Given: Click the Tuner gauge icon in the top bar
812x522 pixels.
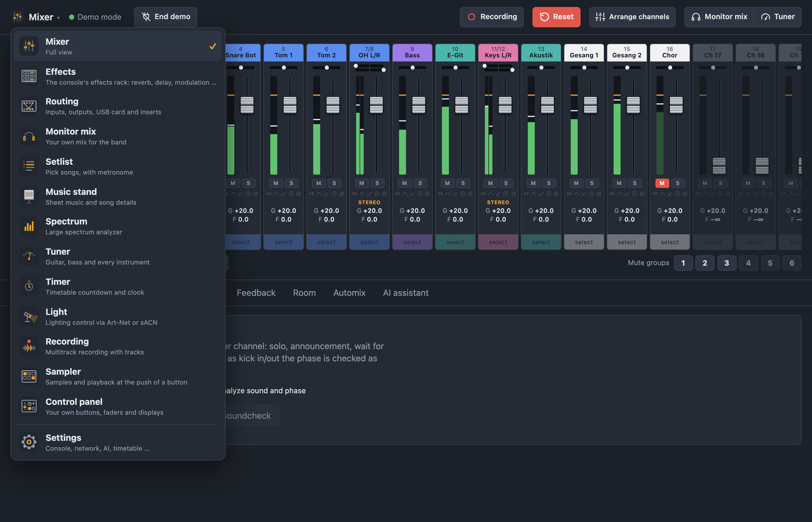Looking at the screenshot, I should coord(766,17).
